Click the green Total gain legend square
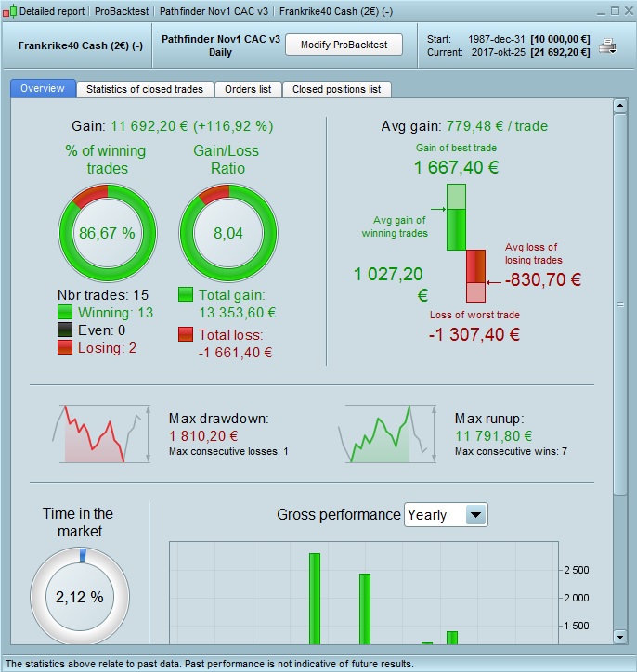This screenshot has width=637, height=672. pyautogui.click(x=186, y=295)
